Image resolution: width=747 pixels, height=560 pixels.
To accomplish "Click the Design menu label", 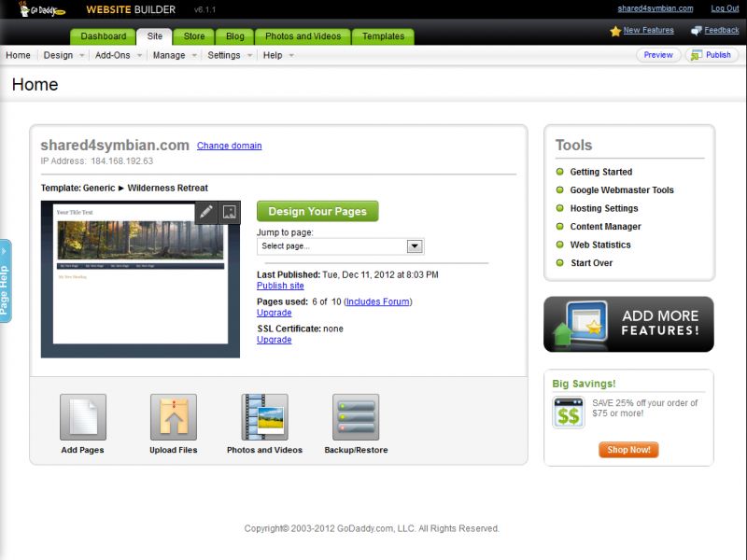I will coord(58,55).
